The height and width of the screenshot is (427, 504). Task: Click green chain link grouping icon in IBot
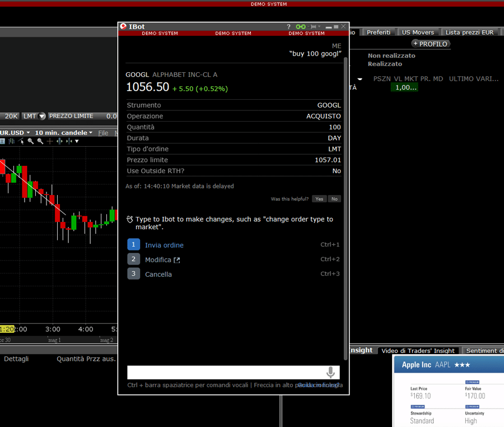click(301, 27)
